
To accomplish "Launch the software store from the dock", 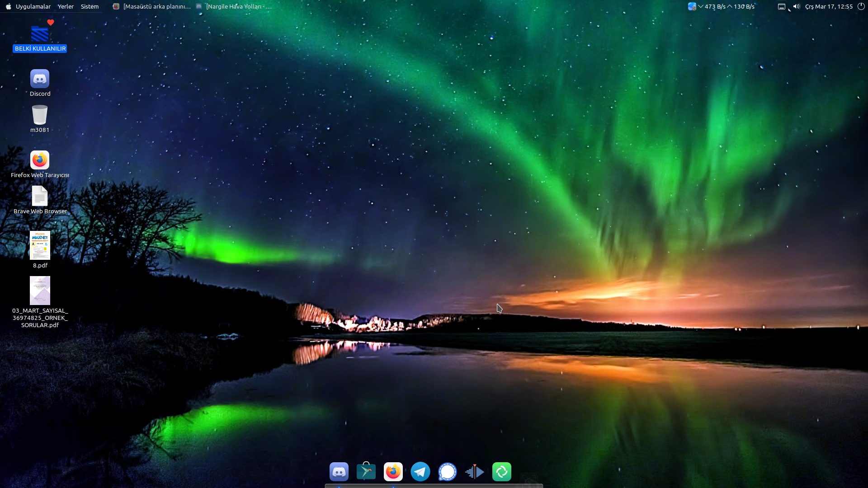I will tap(366, 472).
